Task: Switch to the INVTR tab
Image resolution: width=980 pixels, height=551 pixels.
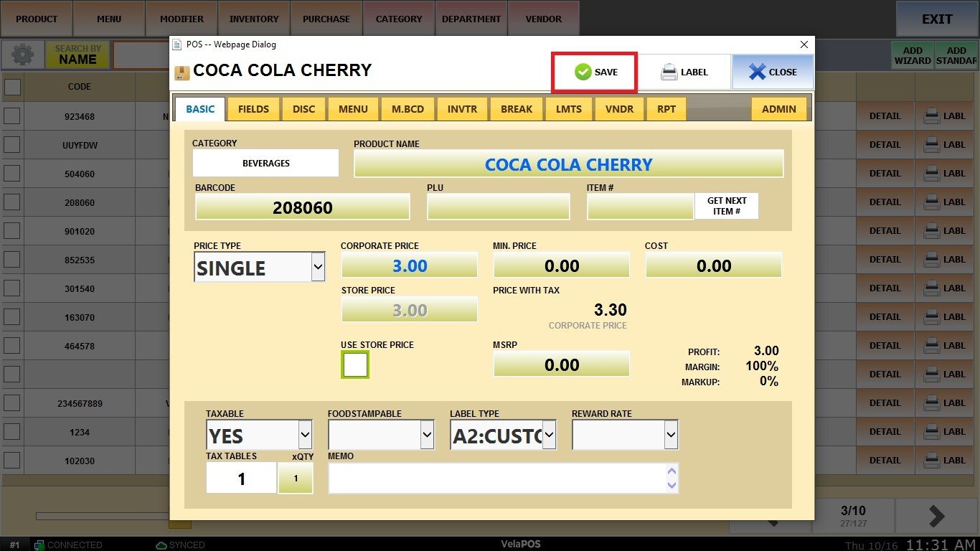Action: [461, 109]
